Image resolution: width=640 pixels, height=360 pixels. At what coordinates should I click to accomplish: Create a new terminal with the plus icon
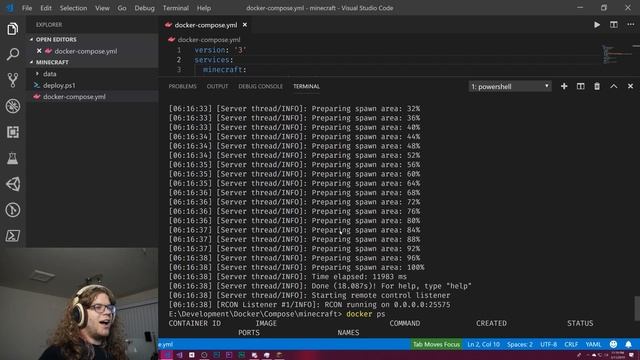pos(564,86)
